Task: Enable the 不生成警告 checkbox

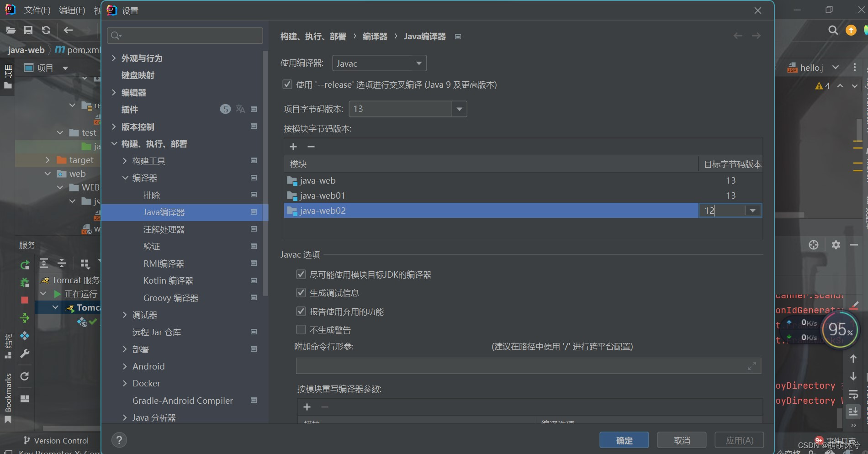Action: (x=301, y=329)
